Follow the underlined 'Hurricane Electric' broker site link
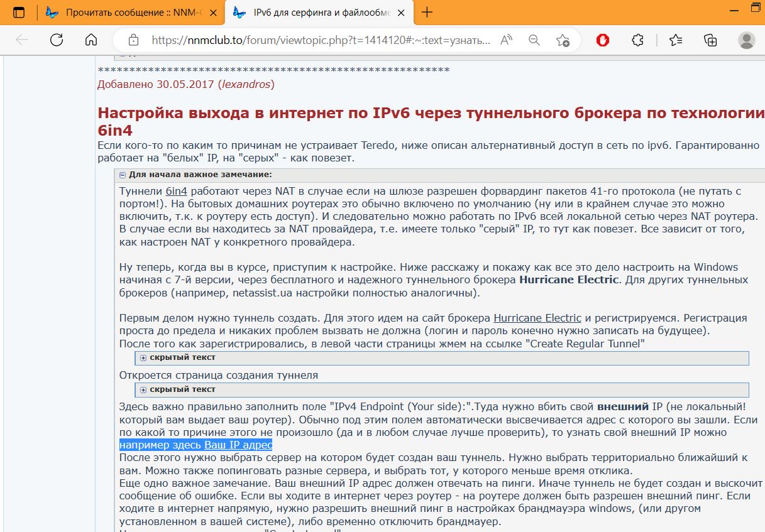Screen dimensions: 765x532 [538, 317]
